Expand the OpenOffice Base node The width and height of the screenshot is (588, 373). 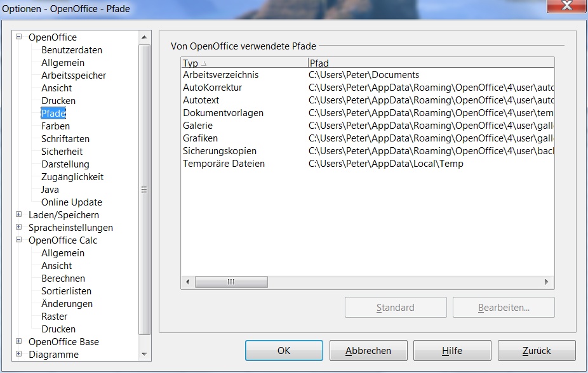[19, 341]
